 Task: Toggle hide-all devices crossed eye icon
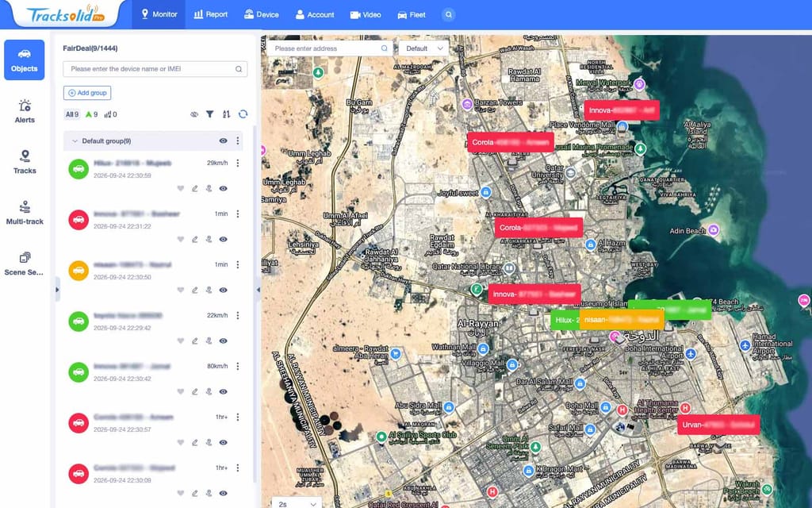coord(194,114)
